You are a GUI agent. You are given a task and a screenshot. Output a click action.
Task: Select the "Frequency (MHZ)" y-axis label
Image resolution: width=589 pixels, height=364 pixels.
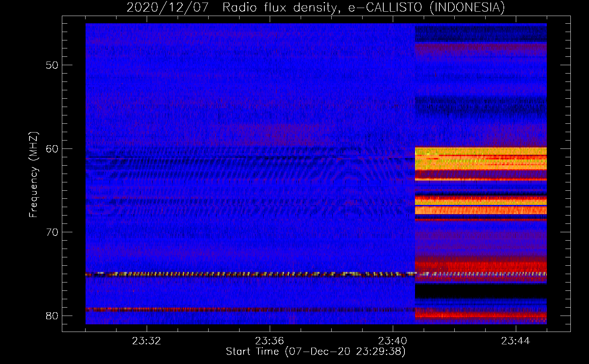[33, 175]
